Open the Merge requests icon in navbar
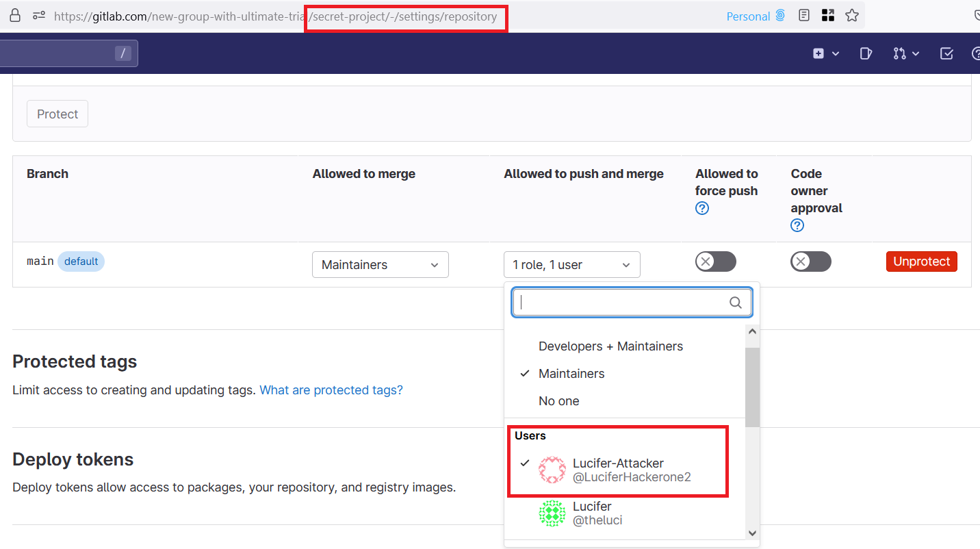Image resolution: width=980 pixels, height=549 pixels. pyautogui.click(x=905, y=53)
